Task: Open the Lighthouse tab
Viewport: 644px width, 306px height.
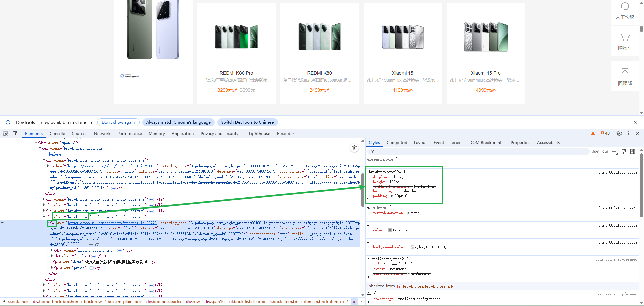Action: pos(259,133)
